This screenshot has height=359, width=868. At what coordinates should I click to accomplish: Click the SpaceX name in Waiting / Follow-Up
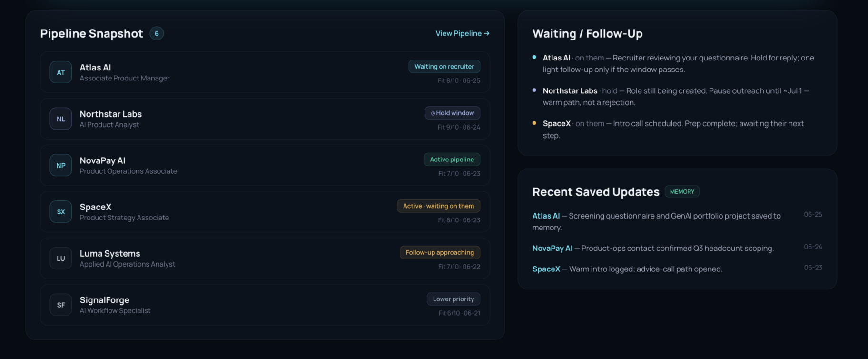point(557,124)
